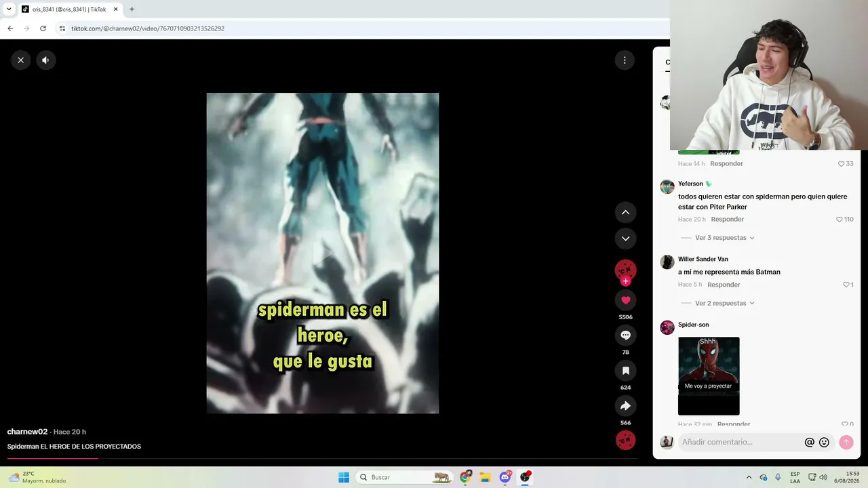Switch to the cris_8341 TikTok tab
This screenshot has height=488, width=868.
point(69,9)
